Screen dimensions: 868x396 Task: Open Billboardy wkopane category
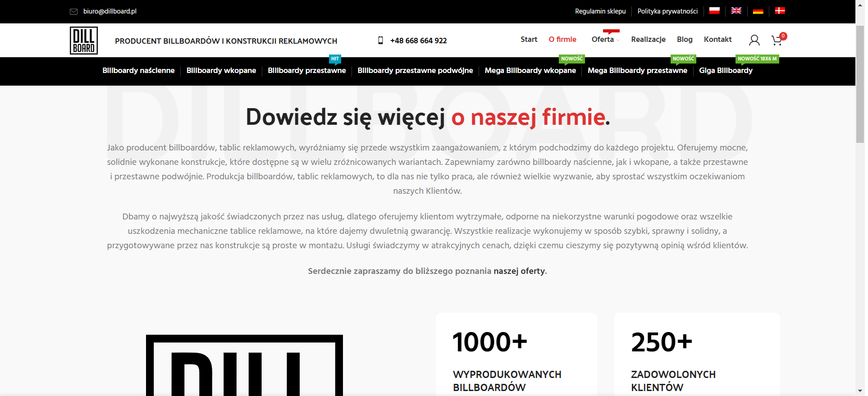[x=221, y=71]
